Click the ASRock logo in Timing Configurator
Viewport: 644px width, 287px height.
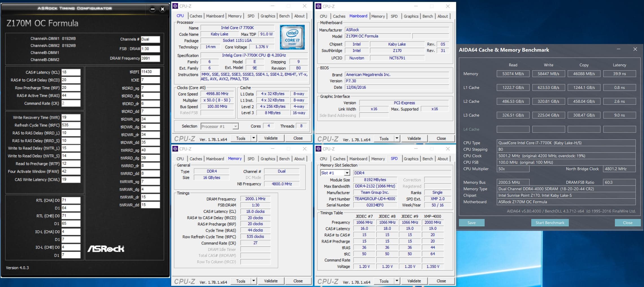point(106,249)
